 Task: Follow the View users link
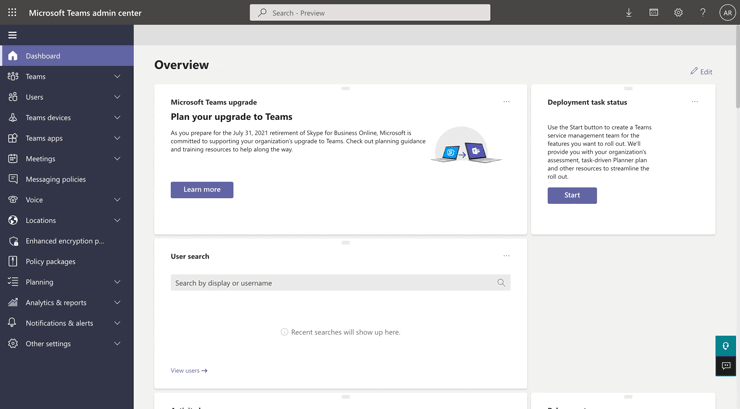point(189,371)
